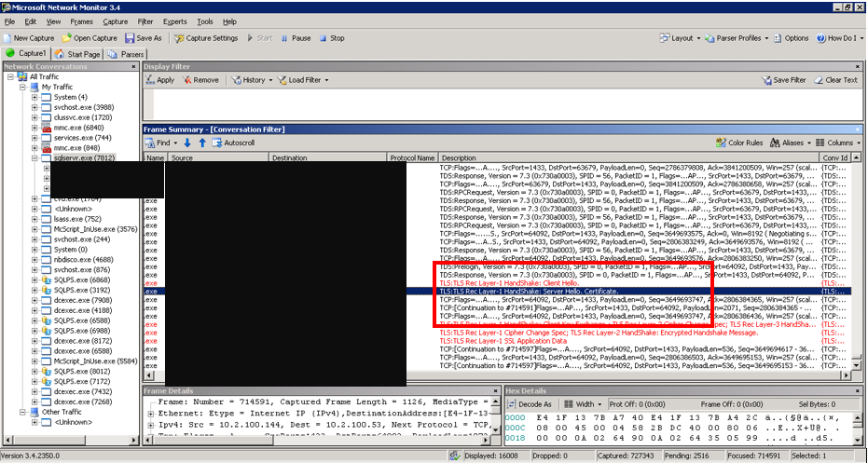Collapse the All Traffic tree node
The image size is (868, 463).
click(x=10, y=77)
